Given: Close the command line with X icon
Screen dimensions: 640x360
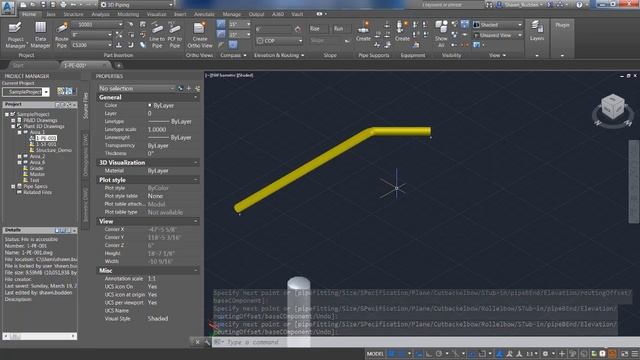Looking at the screenshot, I should pos(198,342).
